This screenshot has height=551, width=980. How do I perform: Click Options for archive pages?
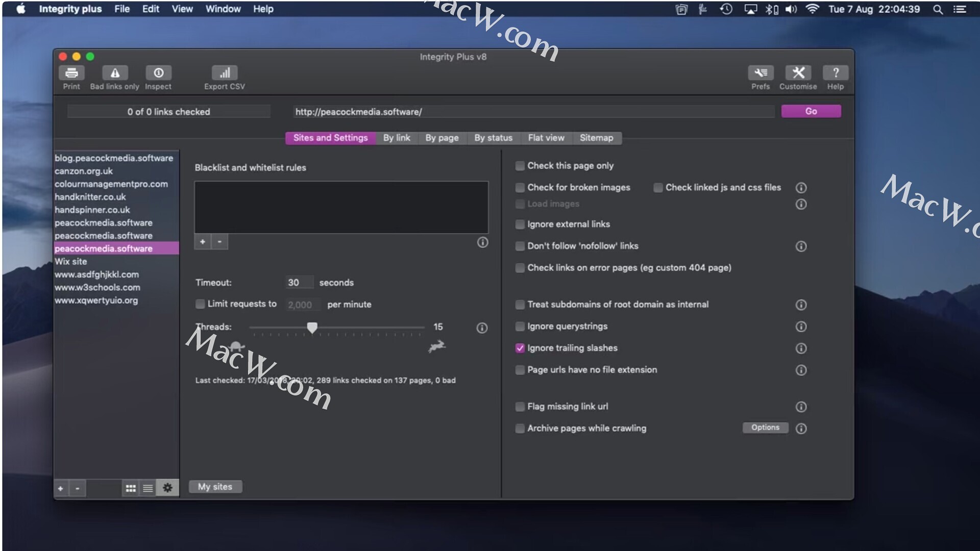[765, 428]
